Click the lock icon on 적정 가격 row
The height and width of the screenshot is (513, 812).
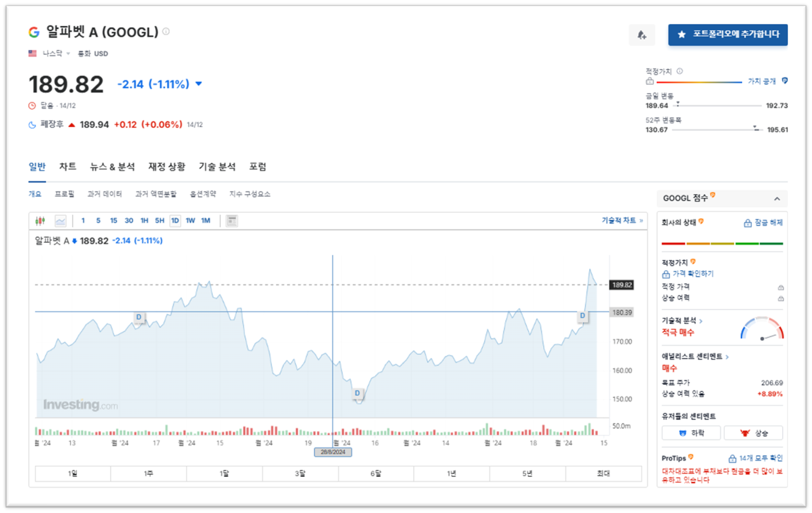tap(780, 287)
